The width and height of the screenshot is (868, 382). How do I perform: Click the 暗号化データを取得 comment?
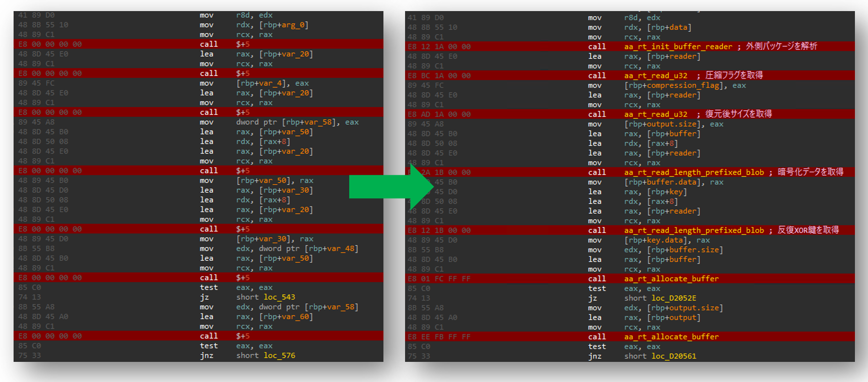pos(811,172)
